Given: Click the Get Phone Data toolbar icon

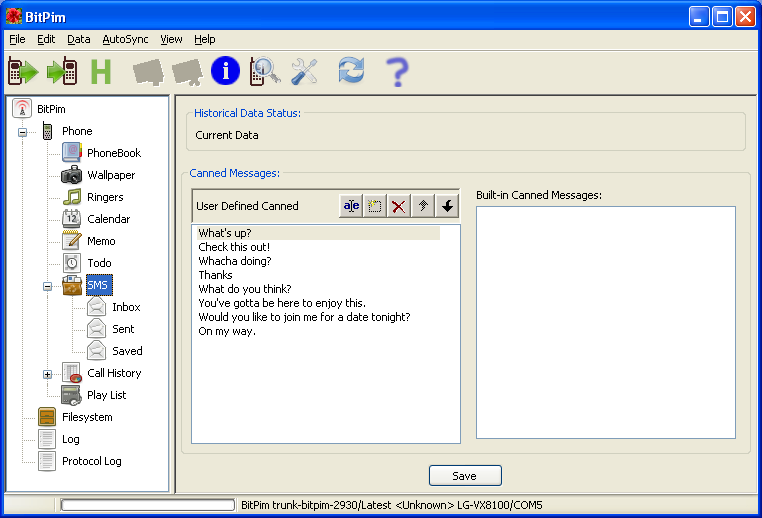Looking at the screenshot, I should coord(23,71).
